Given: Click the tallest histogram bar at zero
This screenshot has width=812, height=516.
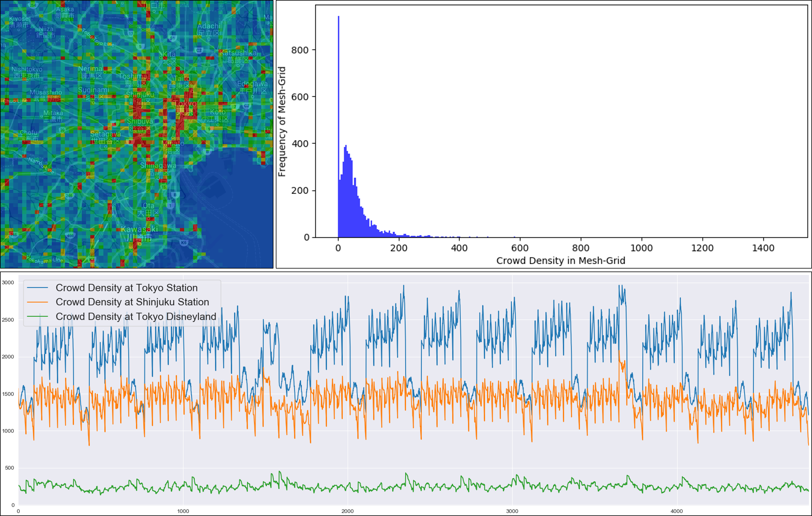Looking at the screenshot, I should click(x=339, y=126).
